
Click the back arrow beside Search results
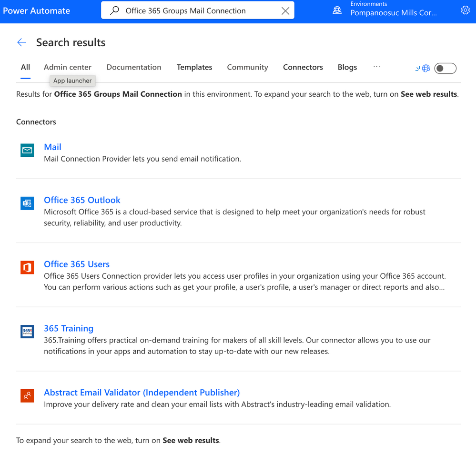(x=21, y=42)
